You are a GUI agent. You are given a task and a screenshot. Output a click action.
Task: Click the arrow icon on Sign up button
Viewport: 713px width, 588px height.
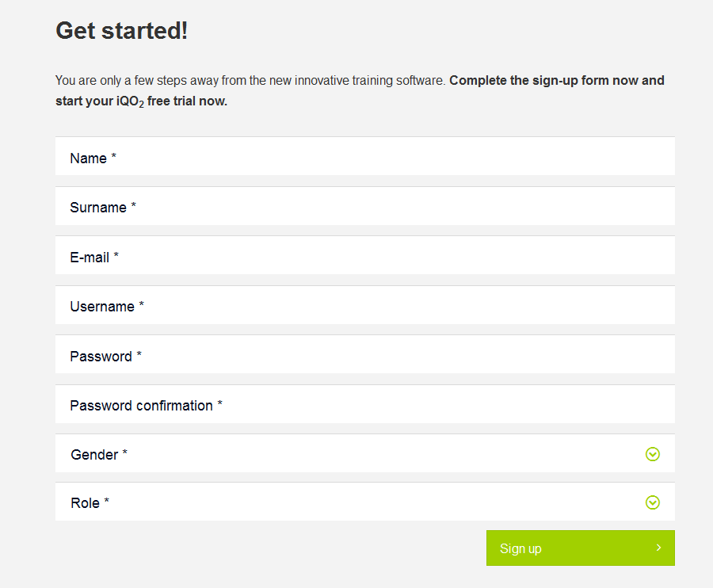click(x=658, y=548)
